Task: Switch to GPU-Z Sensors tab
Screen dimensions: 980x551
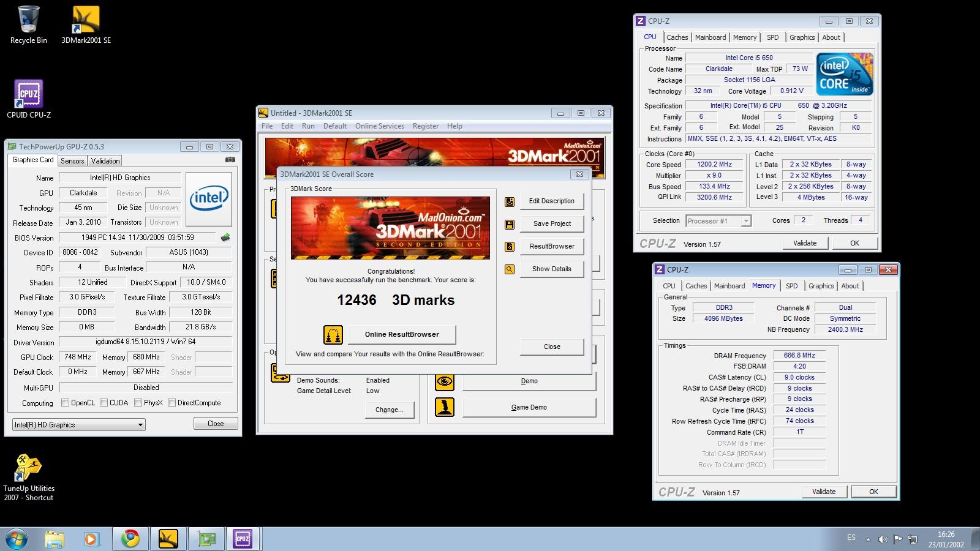Action: click(72, 161)
